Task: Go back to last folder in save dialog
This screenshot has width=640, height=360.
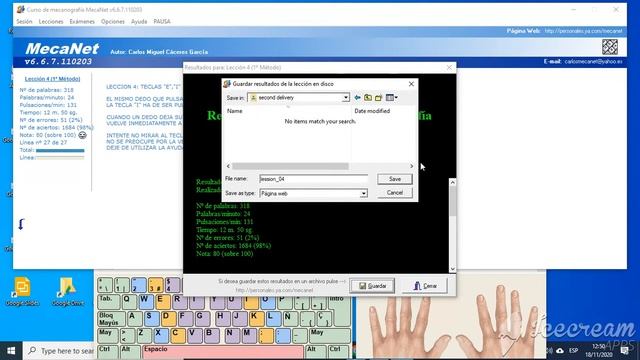Action: 358,98
